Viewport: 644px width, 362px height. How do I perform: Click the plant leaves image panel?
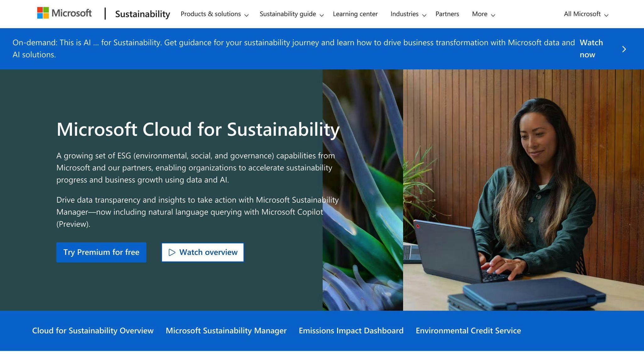point(363,190)
